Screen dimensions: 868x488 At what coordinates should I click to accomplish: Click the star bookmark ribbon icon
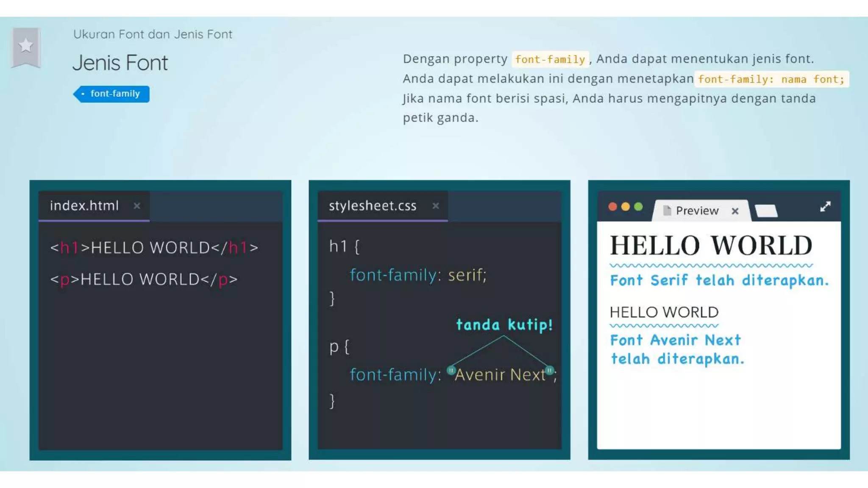[x=26, y=46]
